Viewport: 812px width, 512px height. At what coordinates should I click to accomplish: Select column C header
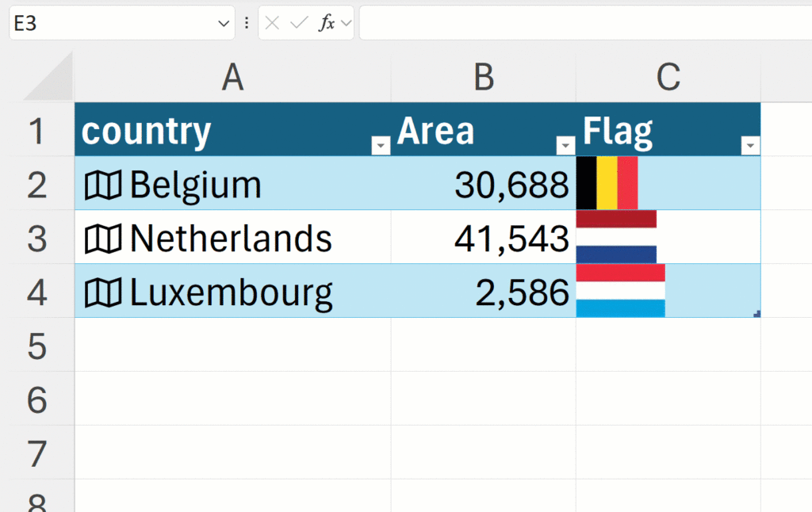668,78
